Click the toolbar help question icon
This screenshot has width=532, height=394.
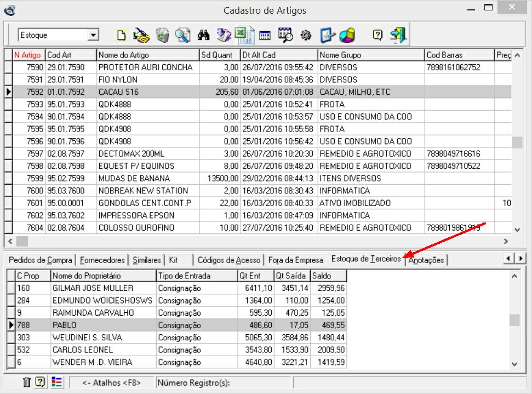tap(377, 35)
